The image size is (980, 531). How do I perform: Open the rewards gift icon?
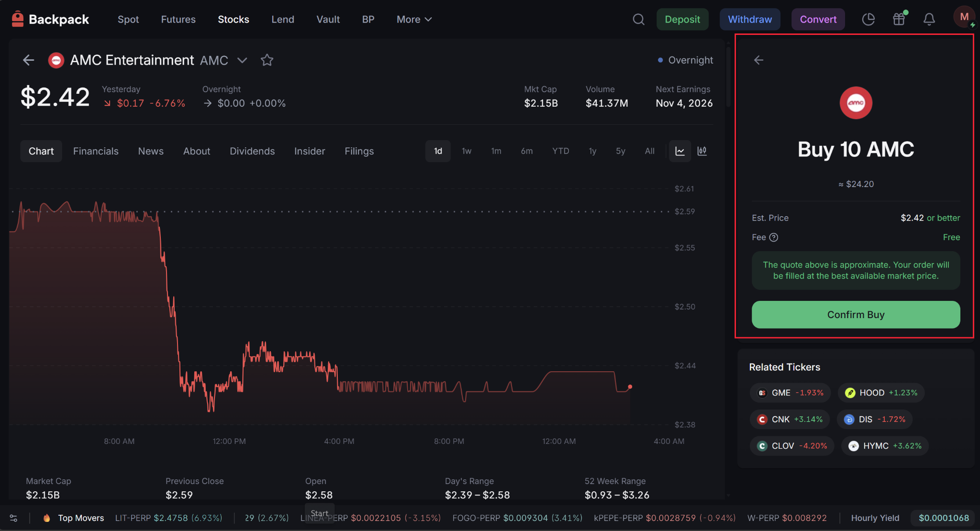899,19
